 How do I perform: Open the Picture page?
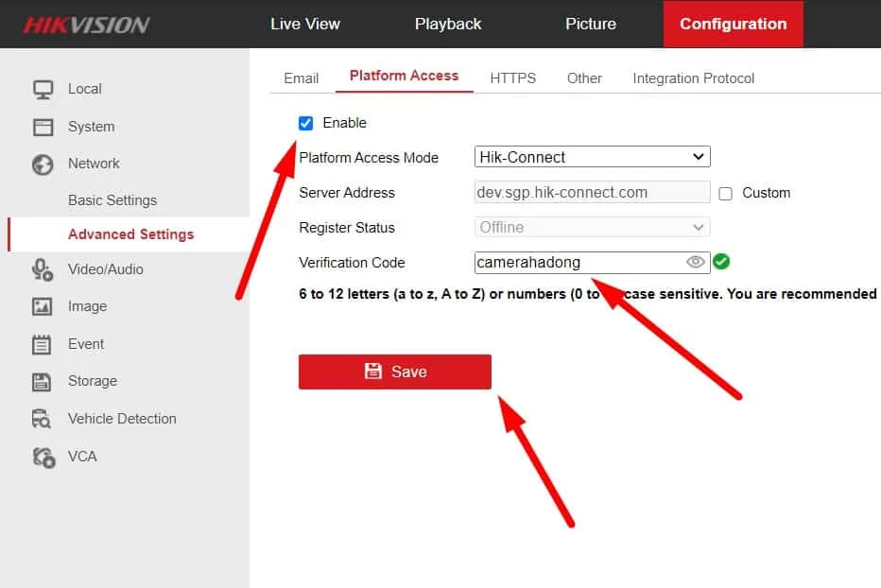[591, 25]
